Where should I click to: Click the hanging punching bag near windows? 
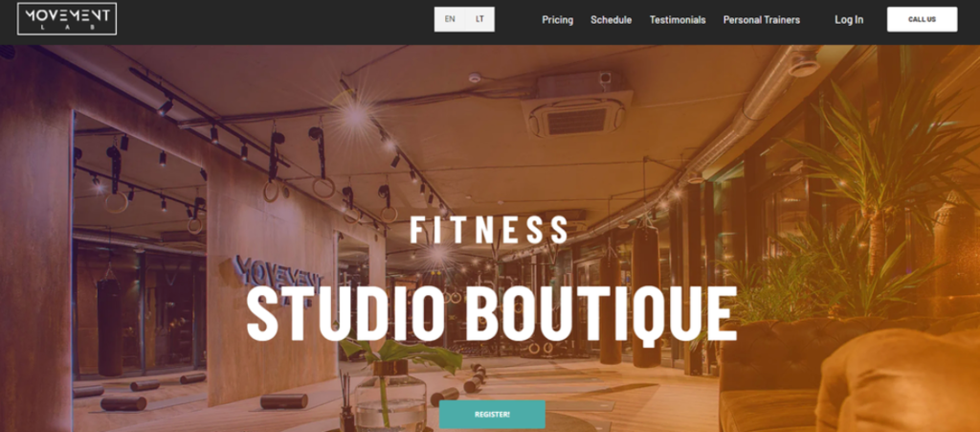point(646,294)
